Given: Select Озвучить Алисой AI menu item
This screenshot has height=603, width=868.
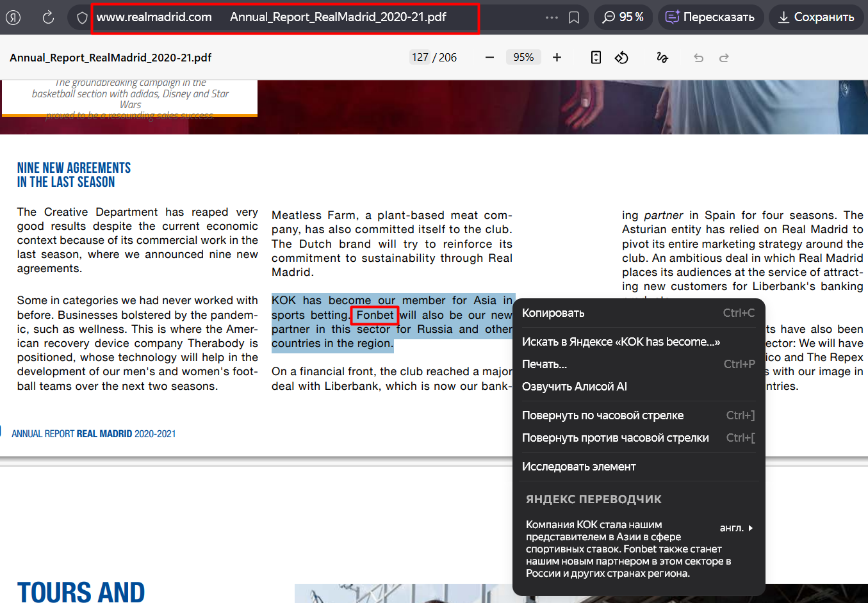Looking at the screenshot, I should tap(639, 387).
